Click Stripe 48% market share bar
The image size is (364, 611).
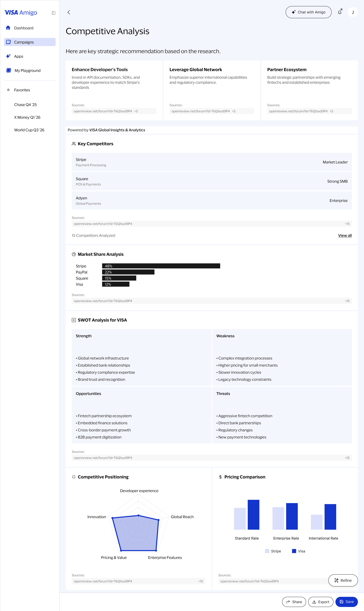pos(161,266)
